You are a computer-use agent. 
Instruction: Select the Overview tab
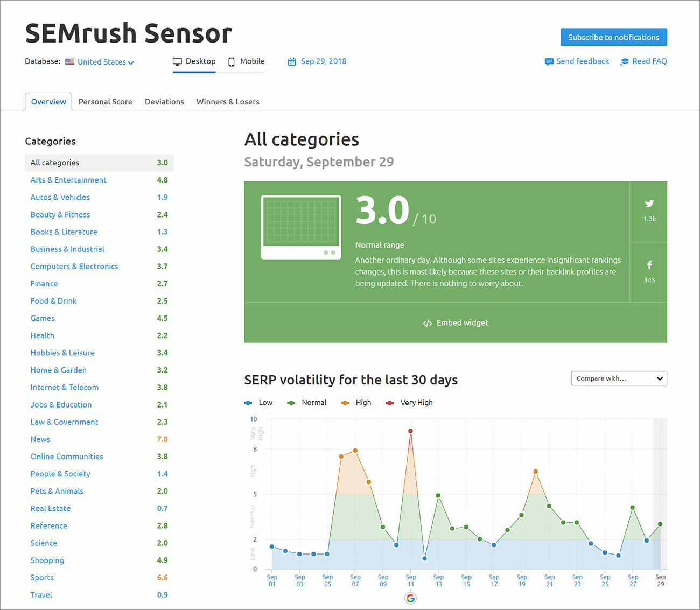(x=48, y=102)
